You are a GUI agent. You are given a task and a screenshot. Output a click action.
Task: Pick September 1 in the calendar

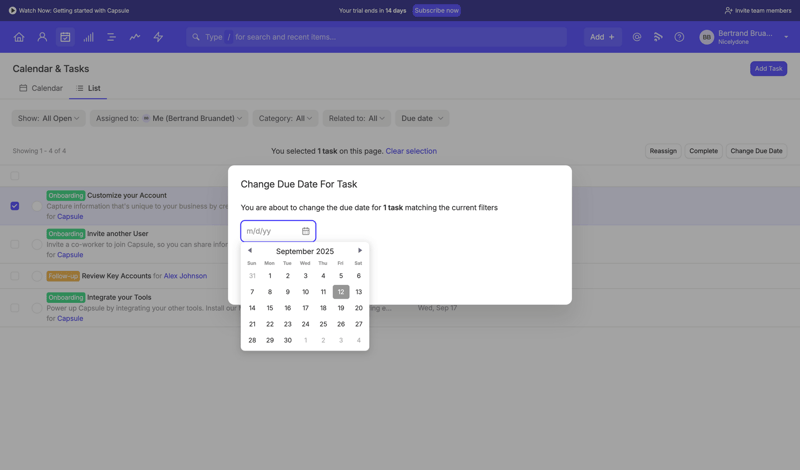tap(270, 276)
